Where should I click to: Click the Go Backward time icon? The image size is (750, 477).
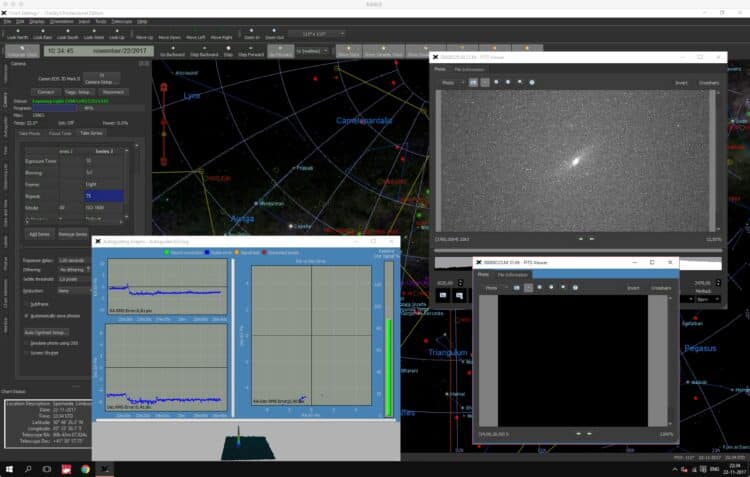(x=172, y=51)
